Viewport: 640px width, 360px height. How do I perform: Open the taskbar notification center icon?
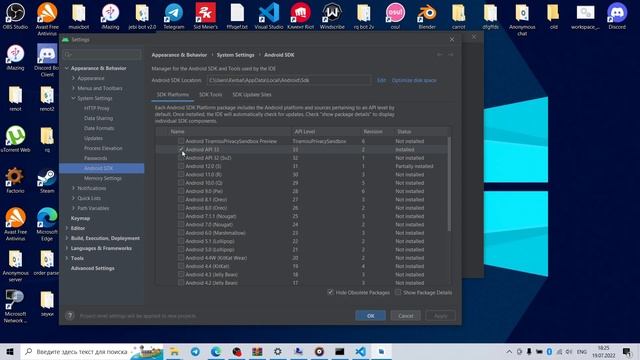[627, 351]
